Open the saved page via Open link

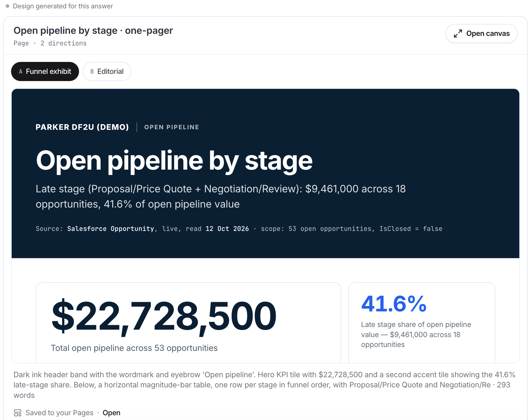click(x=111, y=413)
